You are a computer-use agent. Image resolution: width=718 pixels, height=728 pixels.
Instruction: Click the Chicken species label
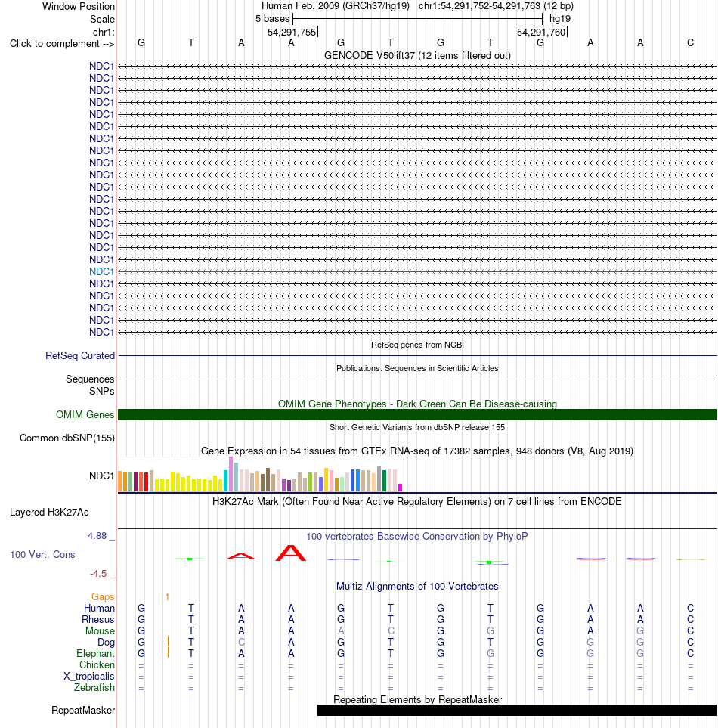97,664
